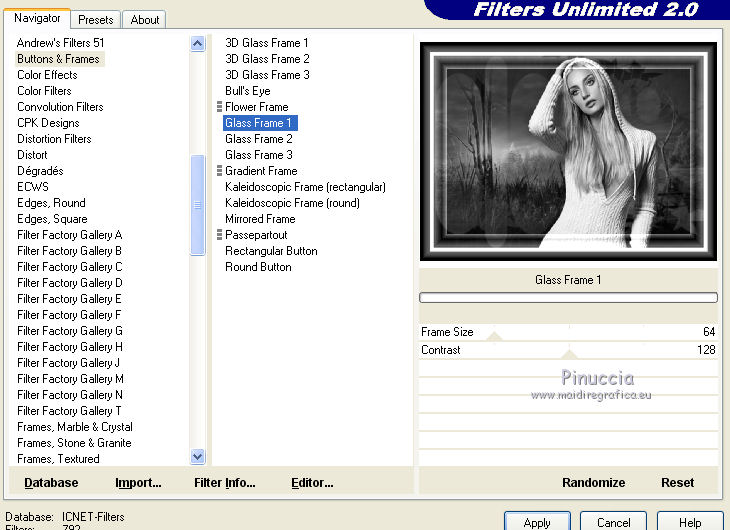Choose Kaleidoscopic Frame (round) filter
Image resolution: width=730 pixels, height=530 pixels.
(x=292, y=203)
